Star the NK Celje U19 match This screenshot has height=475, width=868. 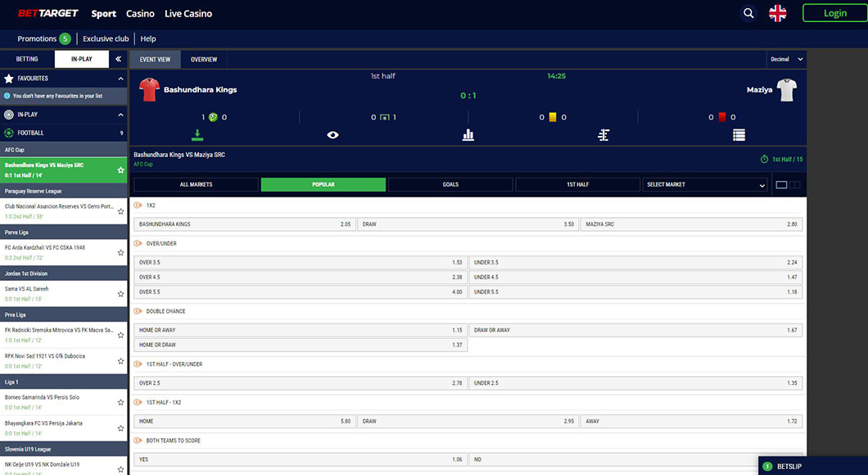[120, 469]
